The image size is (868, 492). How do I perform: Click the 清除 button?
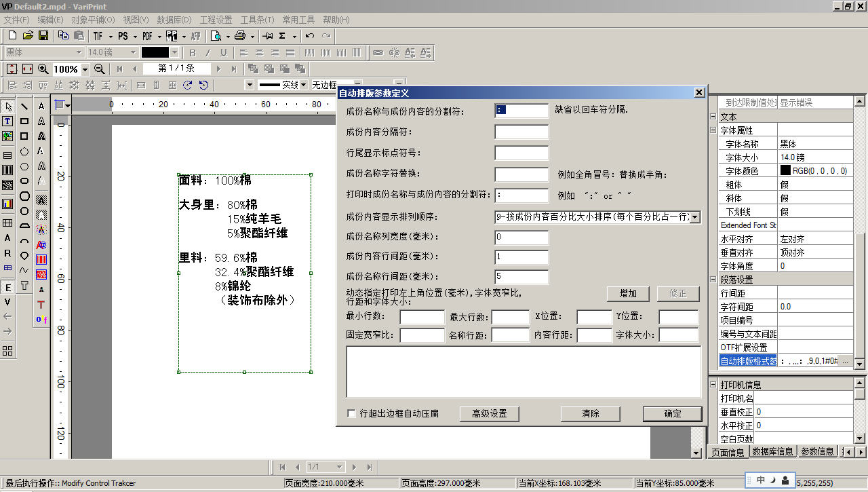[x=591, y=413]
